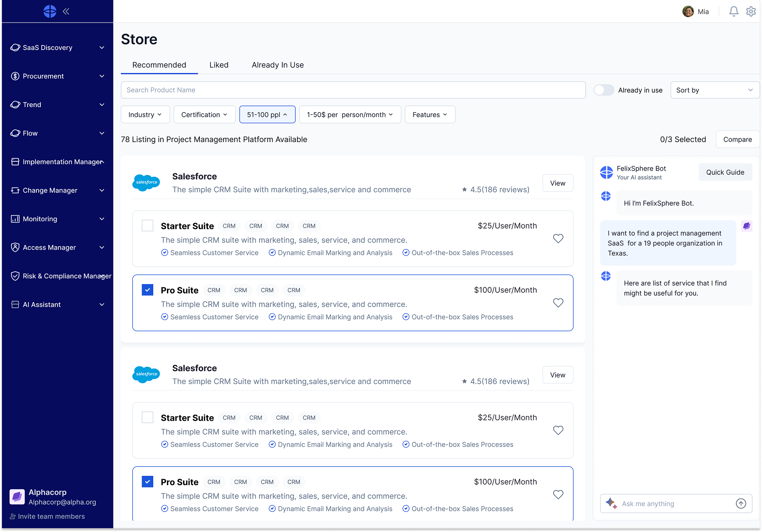Click the purple user avatar in chat
The height and width of the screenshot is (532, 762).
pos(747,226)
